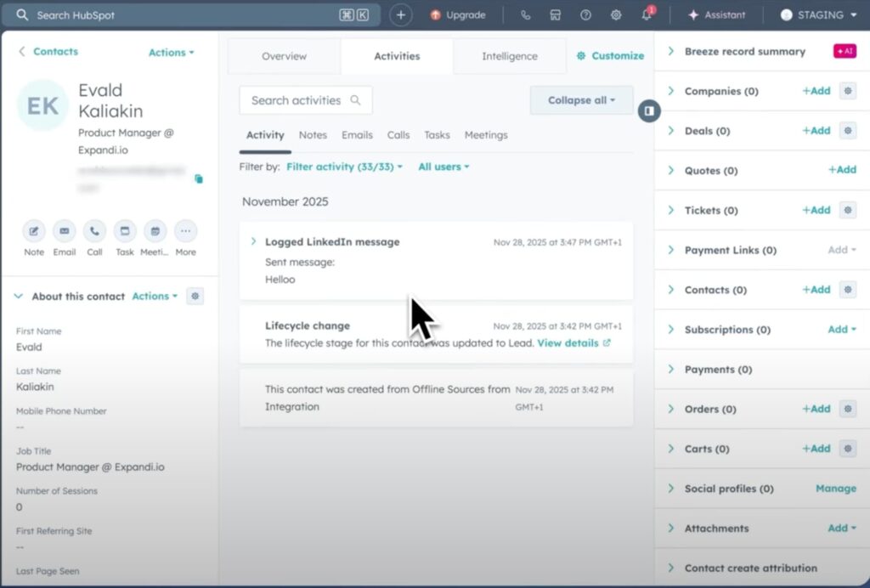Copy the contact's email with the clipboard icon
This screenshot has height=588, width=870.
point(201,178)
